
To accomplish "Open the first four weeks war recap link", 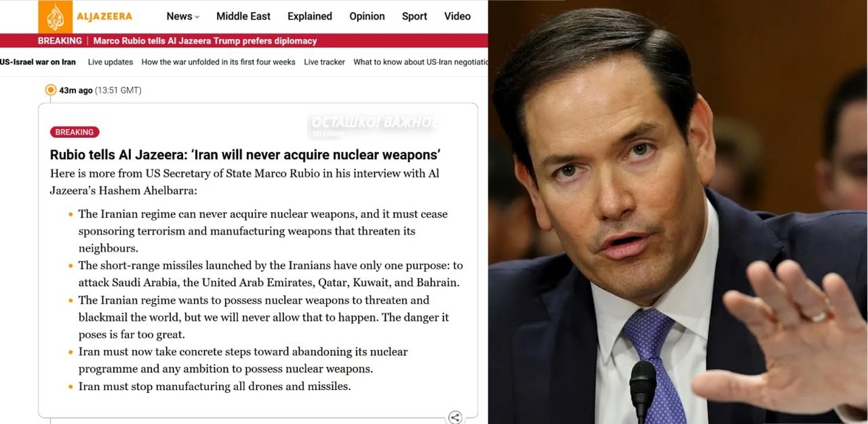I will [x=218, y=62].
